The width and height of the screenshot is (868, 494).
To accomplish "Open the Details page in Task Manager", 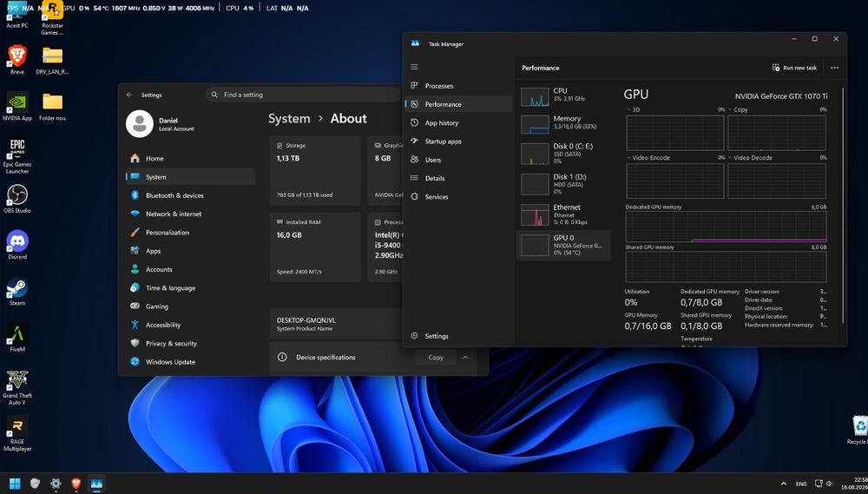I will pos(457,178).
